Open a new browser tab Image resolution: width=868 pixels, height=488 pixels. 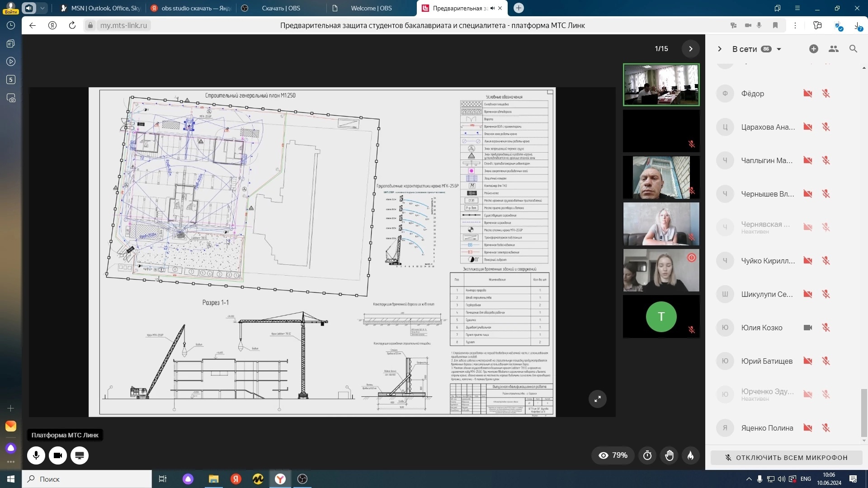pos(519,8)
